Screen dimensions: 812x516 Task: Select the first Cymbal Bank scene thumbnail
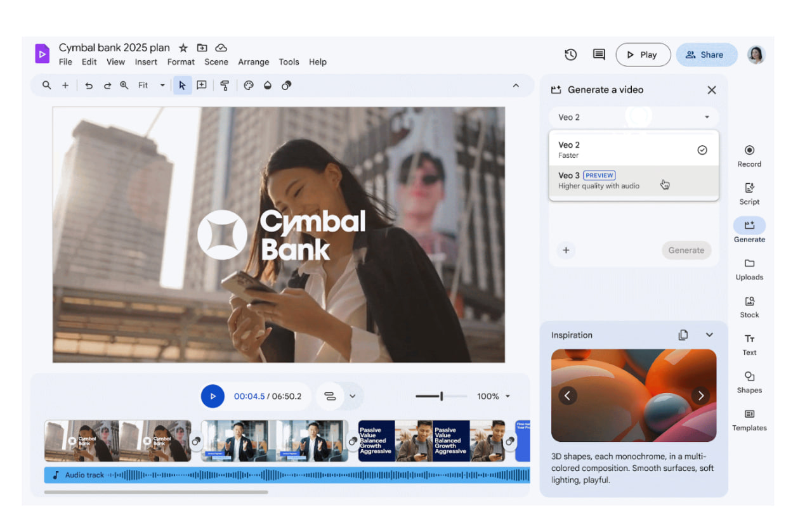click(x=117, y=441)
